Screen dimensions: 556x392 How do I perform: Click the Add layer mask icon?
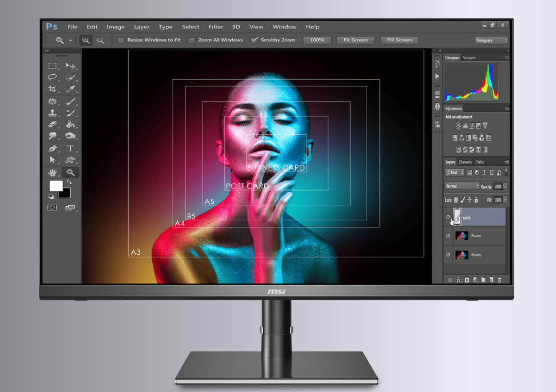point(467,280)
